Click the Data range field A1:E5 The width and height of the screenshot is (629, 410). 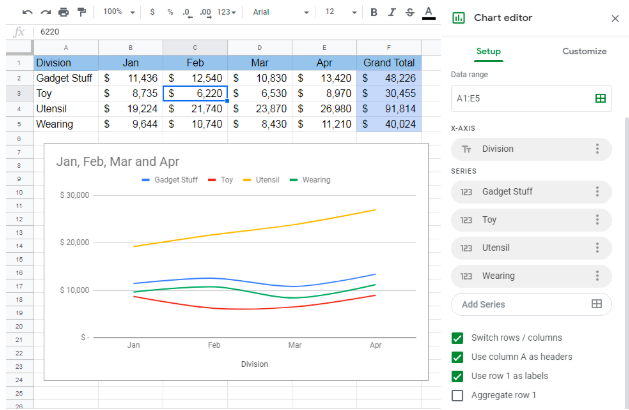[x=531, y=98]
